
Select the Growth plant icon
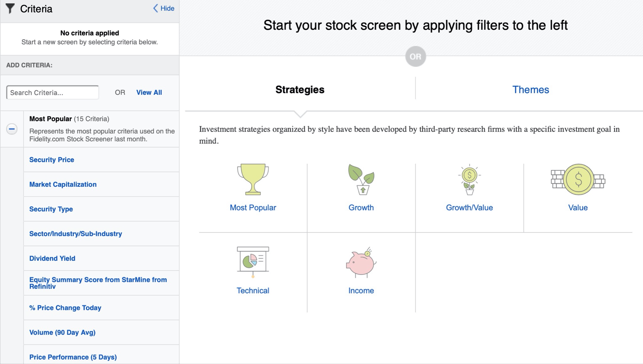tap(361, 179)
